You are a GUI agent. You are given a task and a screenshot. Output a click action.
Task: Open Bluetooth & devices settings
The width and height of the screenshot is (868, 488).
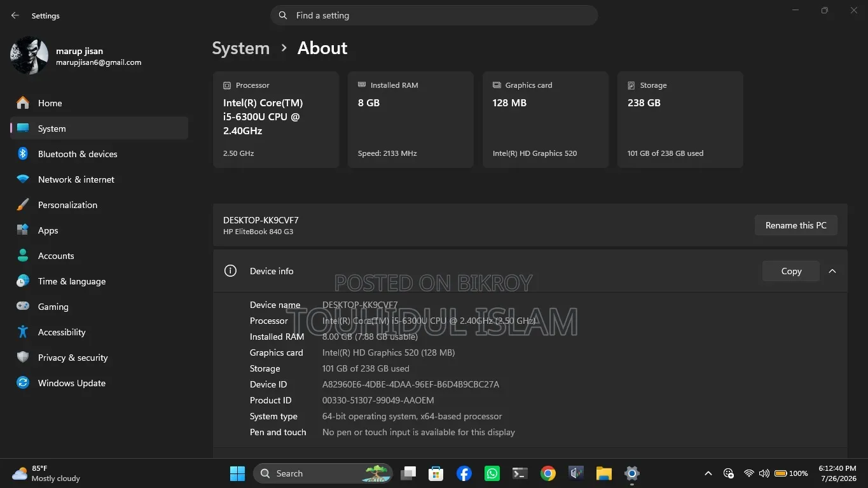point(99,154)
